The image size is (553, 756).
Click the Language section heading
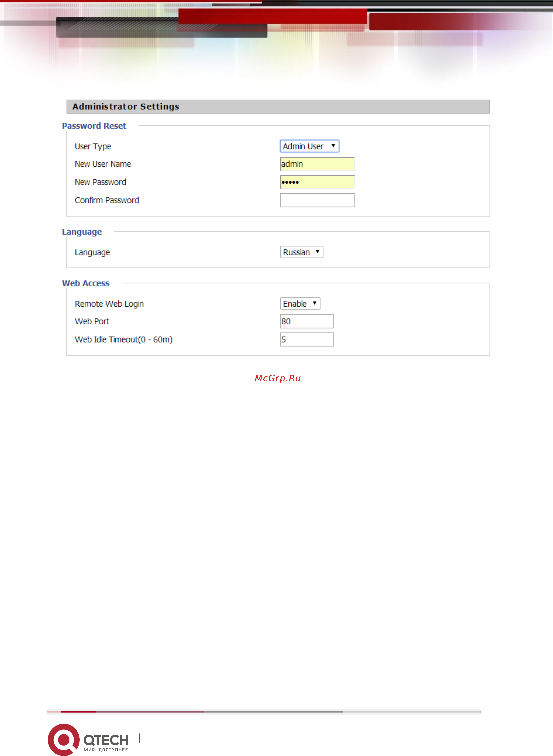(82, 232)
